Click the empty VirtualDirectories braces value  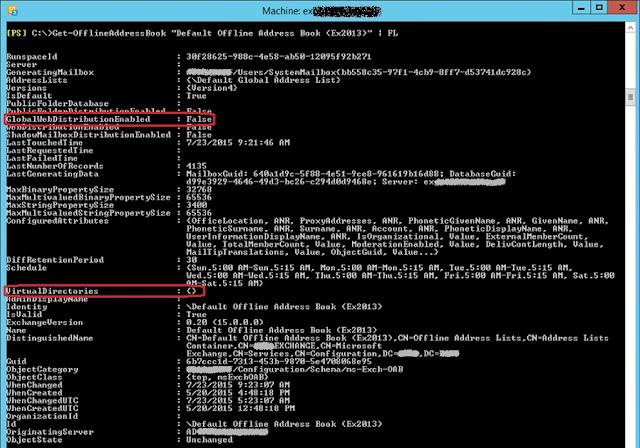(191, 291)
